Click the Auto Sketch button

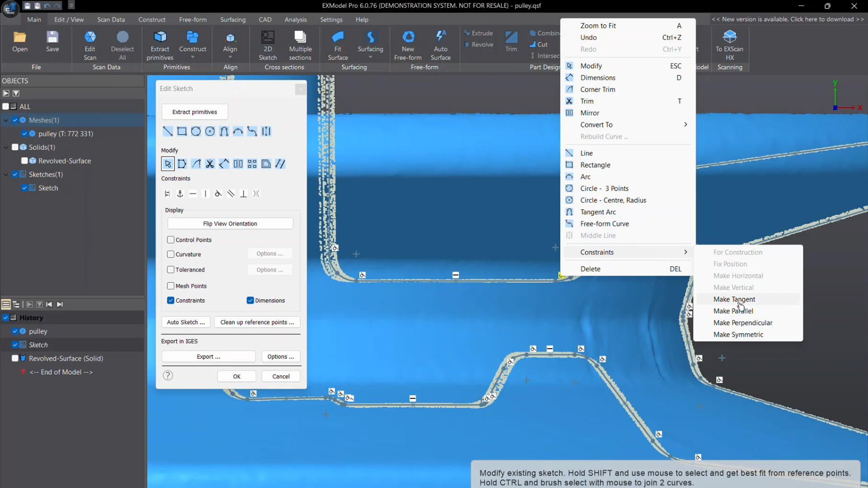(x=186, y=322)
